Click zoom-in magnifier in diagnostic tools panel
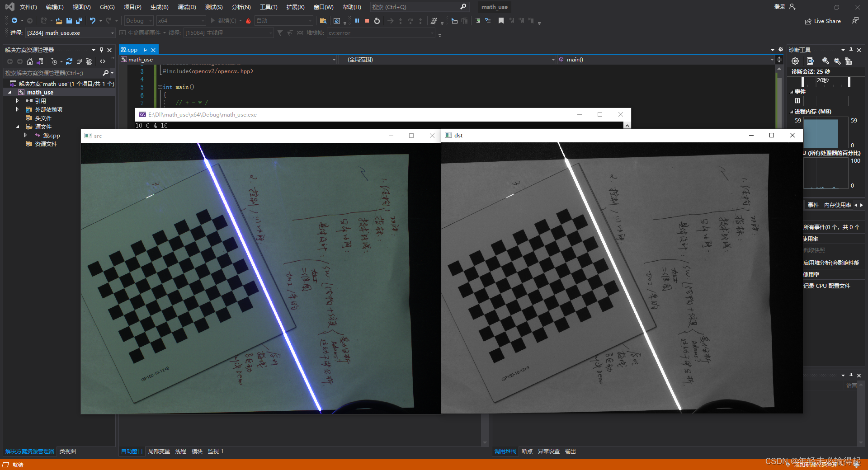Viewport: 868px width, 470px height. tap(826, 61)
